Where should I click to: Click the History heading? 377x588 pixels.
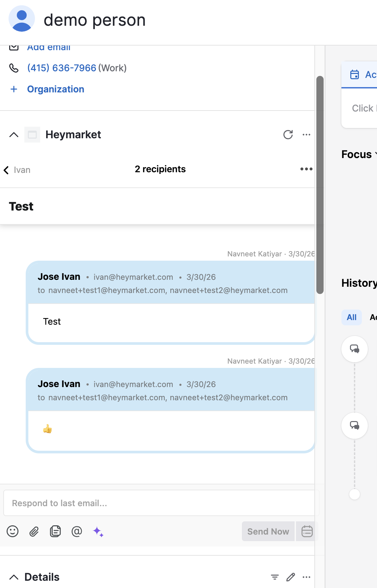pos(359,283)
